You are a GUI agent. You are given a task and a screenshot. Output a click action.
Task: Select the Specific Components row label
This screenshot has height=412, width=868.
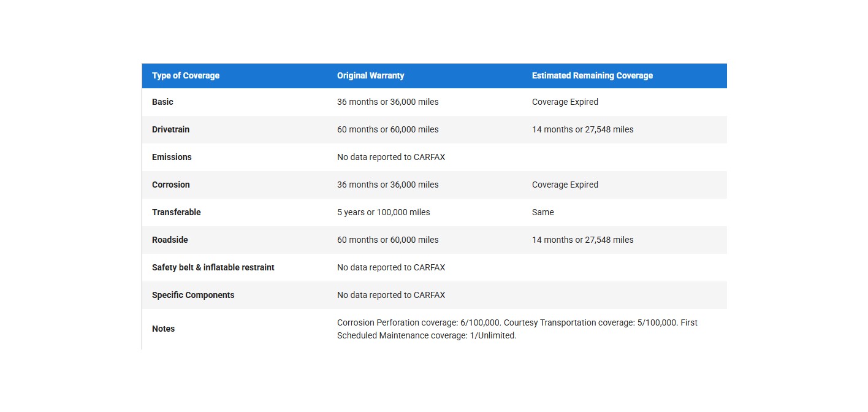click(193, 295)
